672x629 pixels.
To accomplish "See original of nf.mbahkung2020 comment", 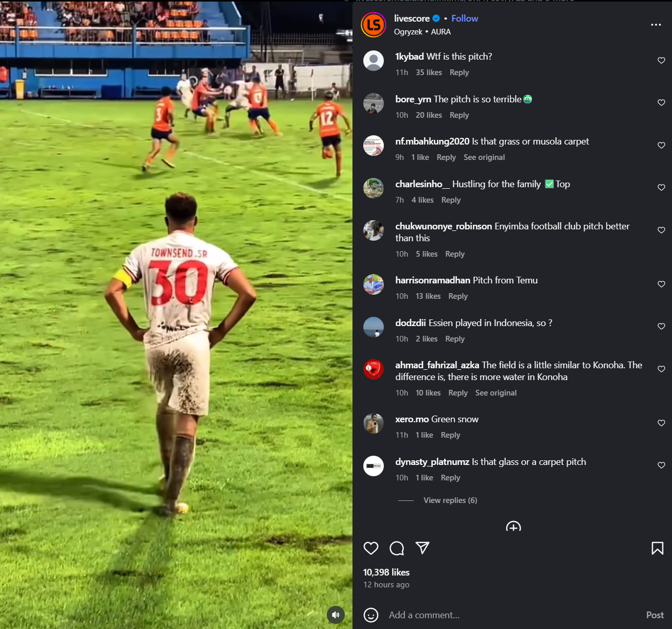I will (x=484, y=157).
